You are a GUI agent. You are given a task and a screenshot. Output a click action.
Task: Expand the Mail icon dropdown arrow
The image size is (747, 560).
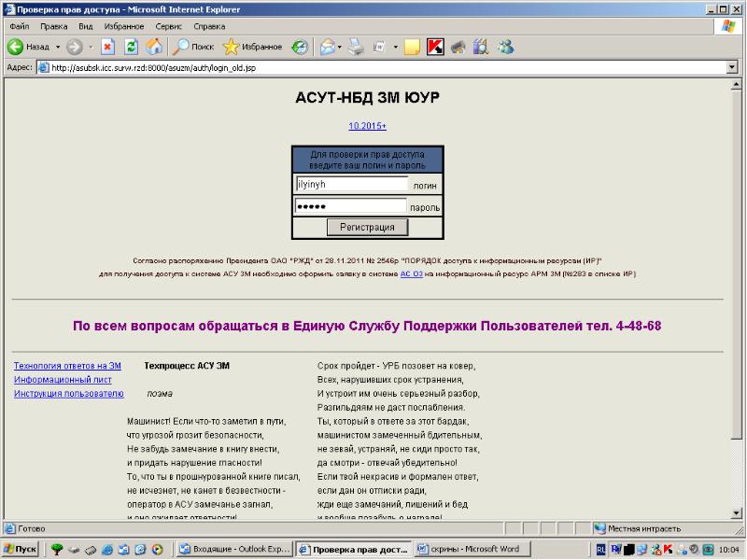[341, 46]
